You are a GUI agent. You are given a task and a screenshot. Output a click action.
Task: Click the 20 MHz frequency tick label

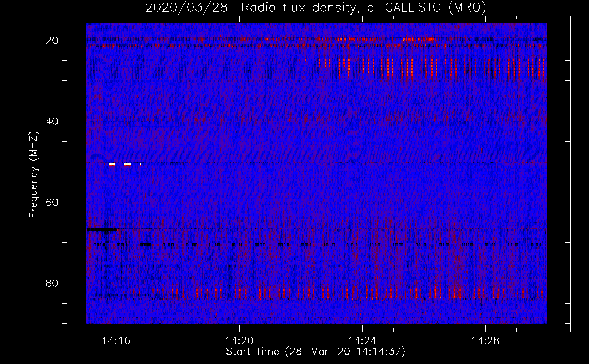click(x=52, y=40)
